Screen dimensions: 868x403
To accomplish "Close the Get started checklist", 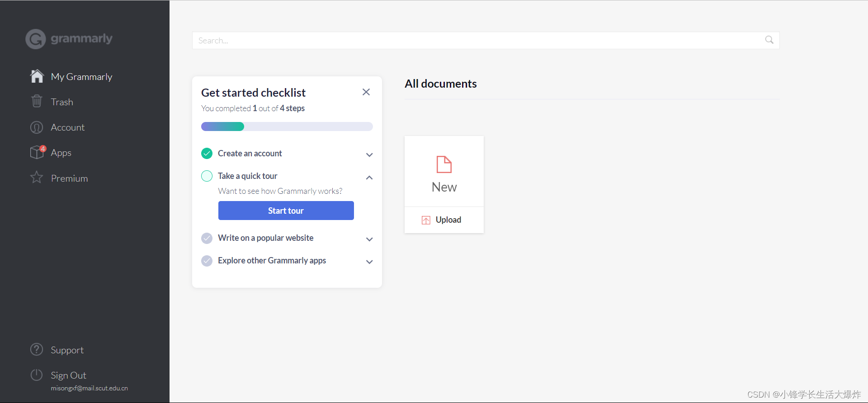I will pyautogui.click(x=366, y=92).
